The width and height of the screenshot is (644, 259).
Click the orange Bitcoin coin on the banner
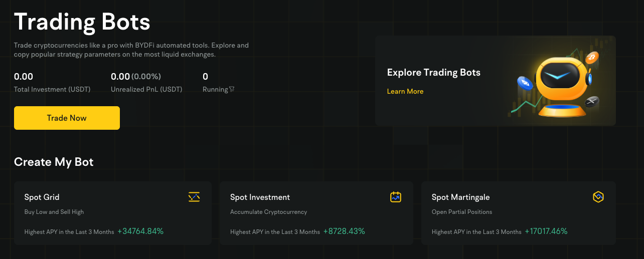tap(592, 58)
